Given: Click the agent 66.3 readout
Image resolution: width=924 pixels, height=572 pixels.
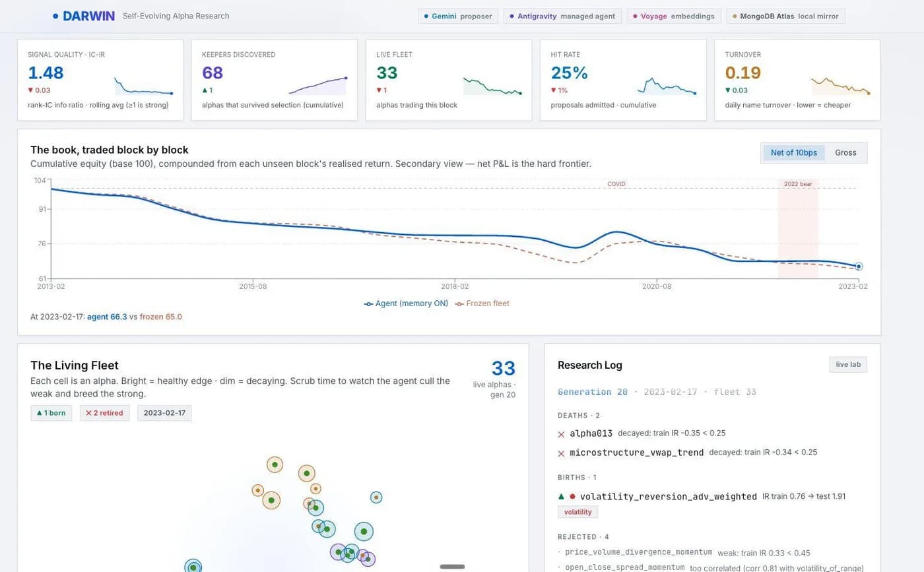Looking at the screenshot, I should coord(107,317).
